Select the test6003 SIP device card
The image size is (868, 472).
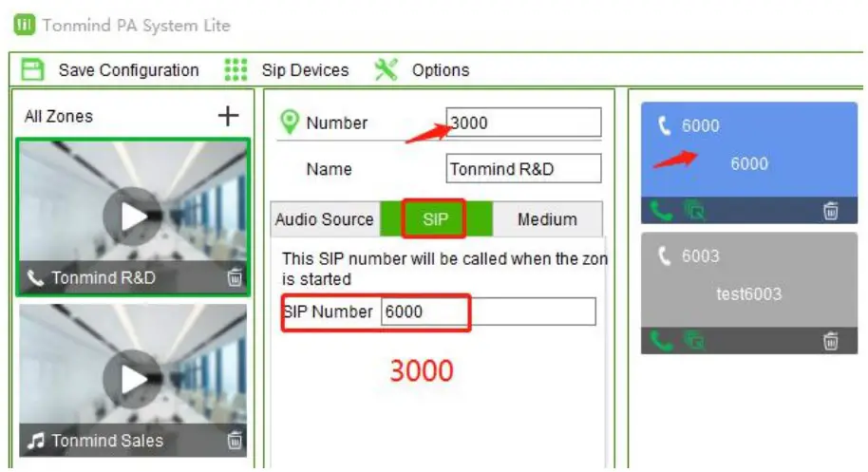(749, 293)
